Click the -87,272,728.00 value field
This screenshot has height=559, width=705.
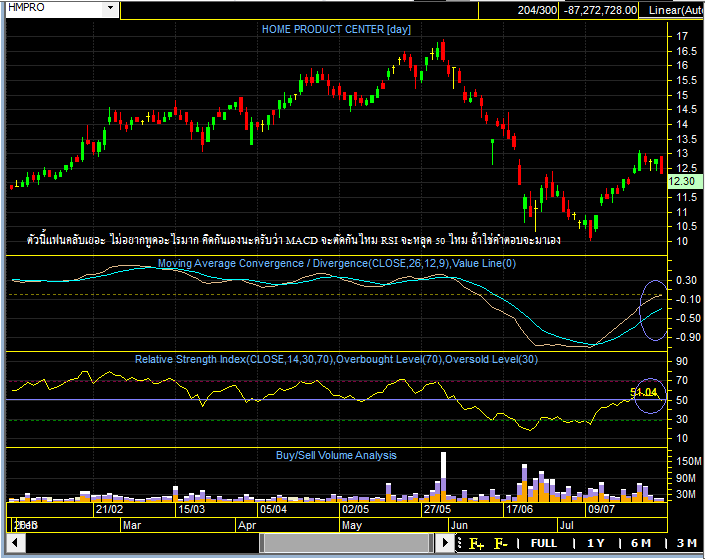coord(600,10)
